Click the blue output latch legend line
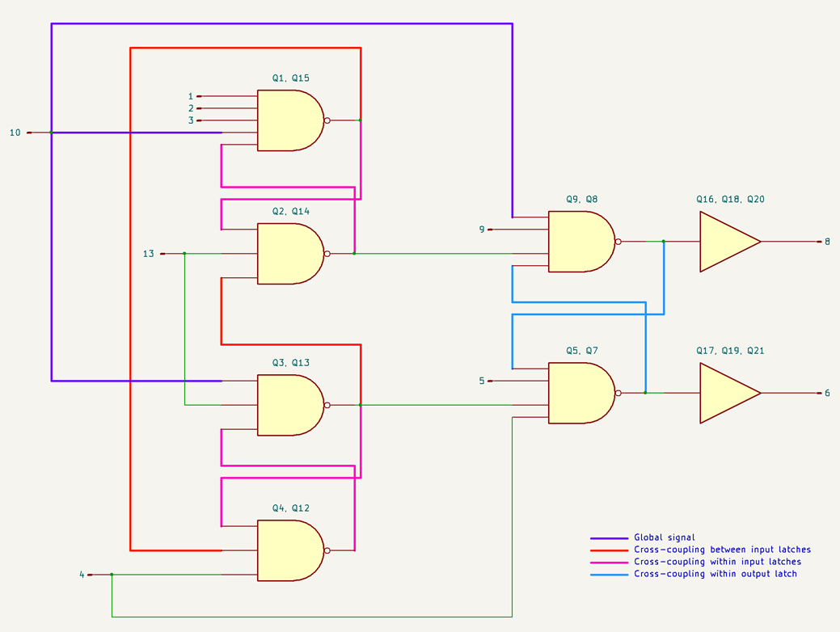Viewport: 840px width, 632px height. point(609,574)
